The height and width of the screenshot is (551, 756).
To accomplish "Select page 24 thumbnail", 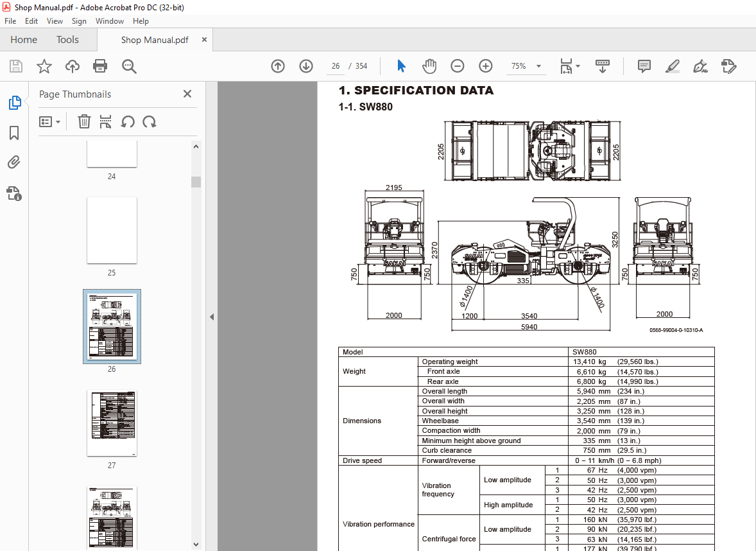I will point(112,154).
